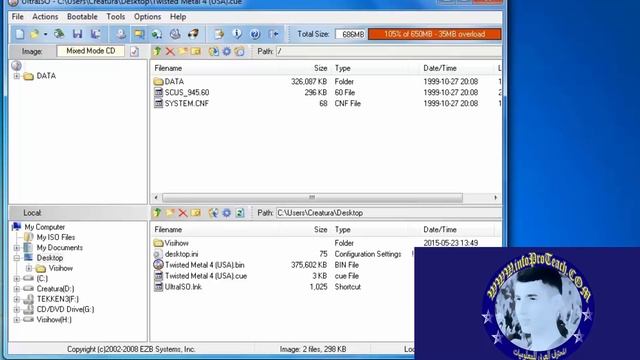Sort image list by Date/Time column header
This screenshot has width=640, height=360.
point(440,68)
